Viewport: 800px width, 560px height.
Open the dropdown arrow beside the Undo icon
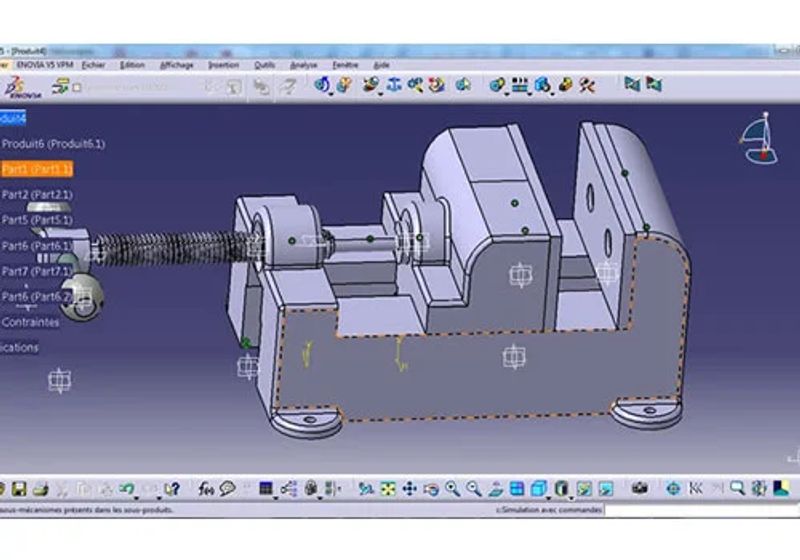[x=137, y=497]
